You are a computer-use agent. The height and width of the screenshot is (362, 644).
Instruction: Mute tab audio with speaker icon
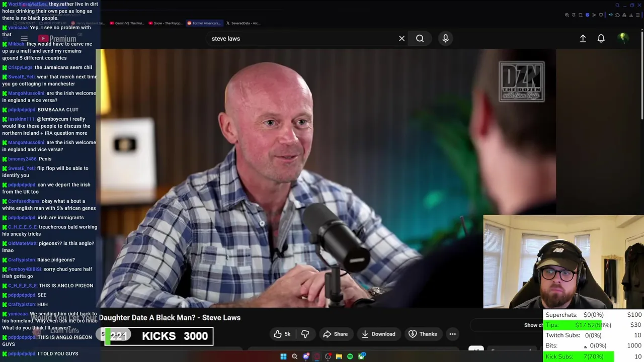[610, 15]
